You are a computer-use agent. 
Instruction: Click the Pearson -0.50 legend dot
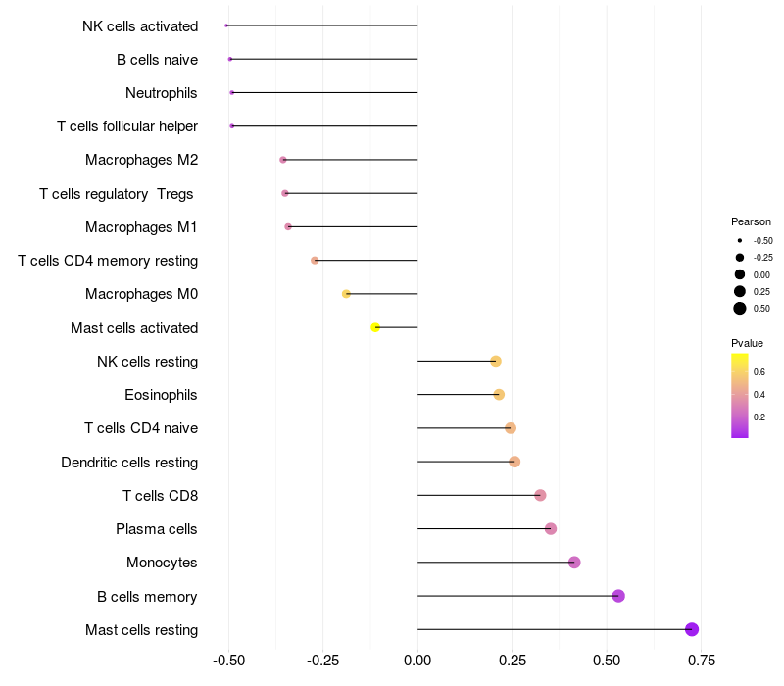(x=740, y=240)
